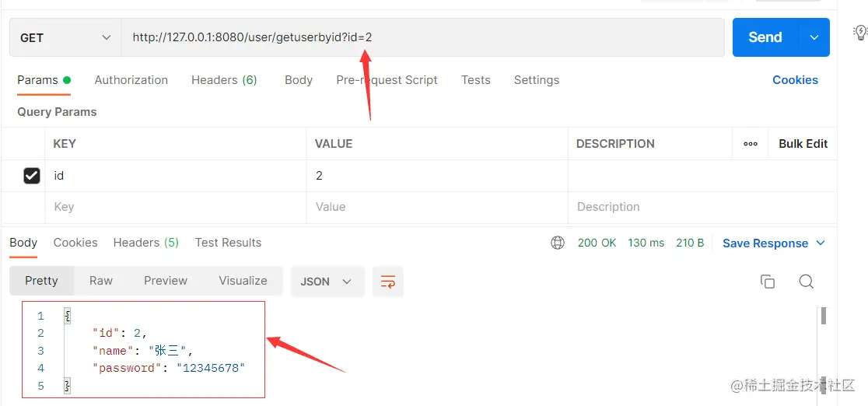
Task: Open the GET method dropdown
Action: 65,37
